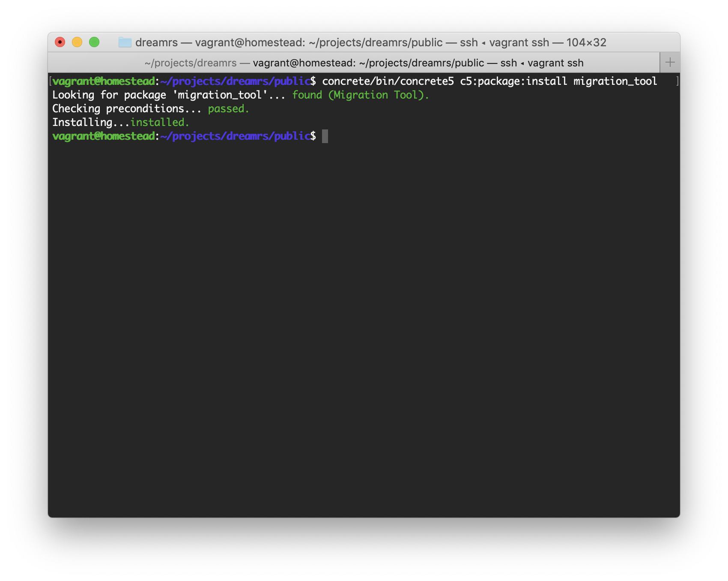Viewport: 728px width, 581px height.
Task: Click the 'c5:package:install' argument
Action: (513, 81)
